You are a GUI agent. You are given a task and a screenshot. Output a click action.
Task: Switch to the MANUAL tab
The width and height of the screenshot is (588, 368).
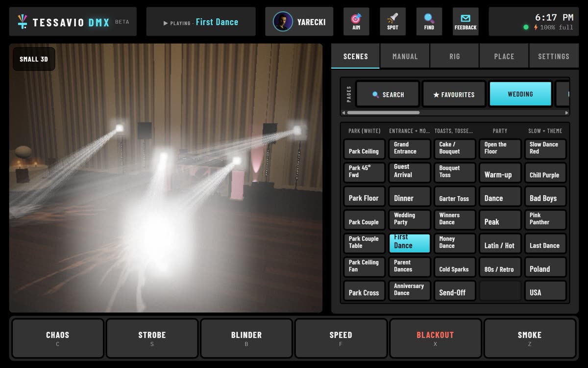click(x=405, y=56)
